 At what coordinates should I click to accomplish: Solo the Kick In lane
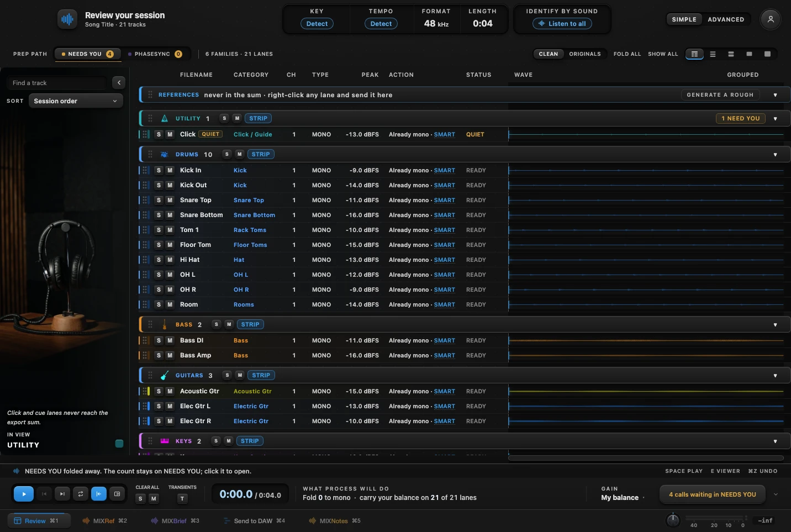pyautogui.click(x=159, y=171)
